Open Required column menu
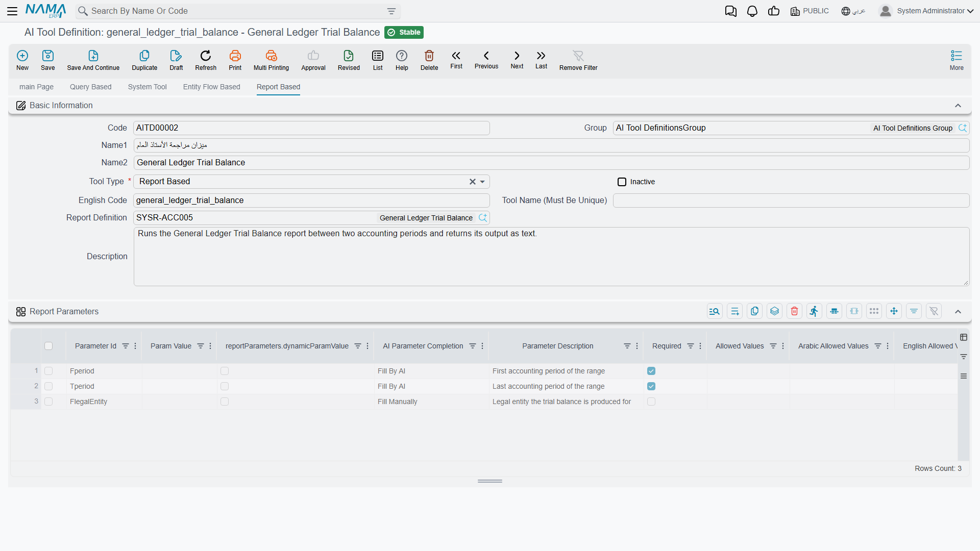 (x=700, y=346)
